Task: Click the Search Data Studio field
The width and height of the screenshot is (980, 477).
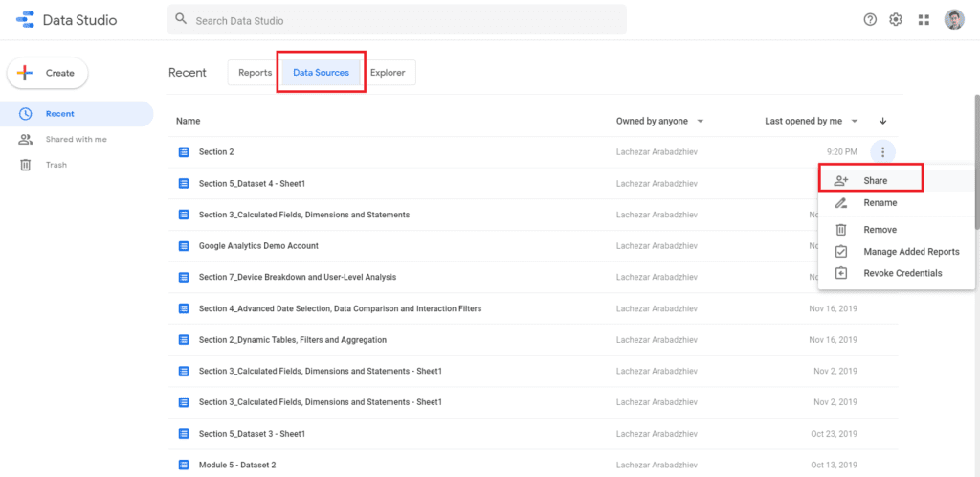Action: (397, 20)
